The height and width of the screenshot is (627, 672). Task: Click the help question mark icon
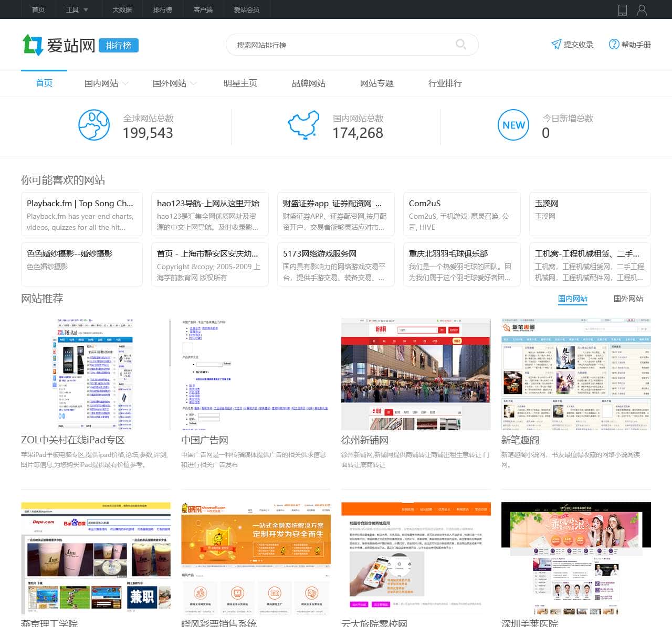tap(614, 45)
